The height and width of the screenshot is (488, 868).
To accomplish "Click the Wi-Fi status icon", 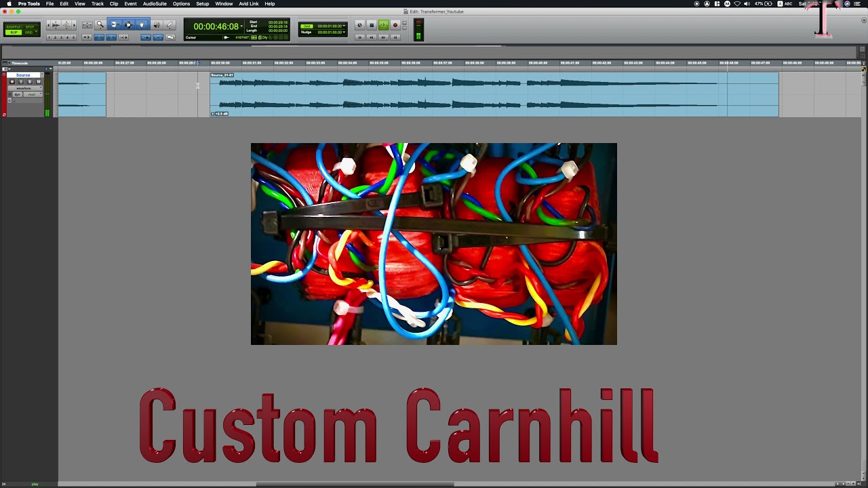I will tap(737, 3).
